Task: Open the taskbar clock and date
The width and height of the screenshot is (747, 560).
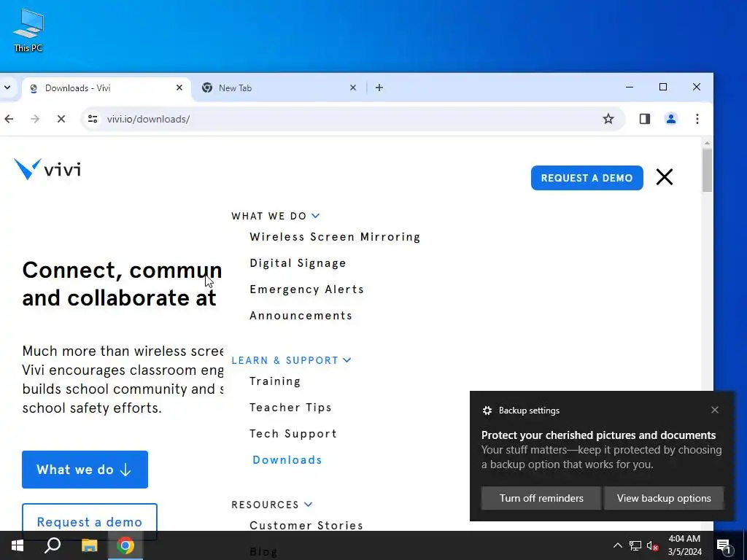Action: pos(684,545)
